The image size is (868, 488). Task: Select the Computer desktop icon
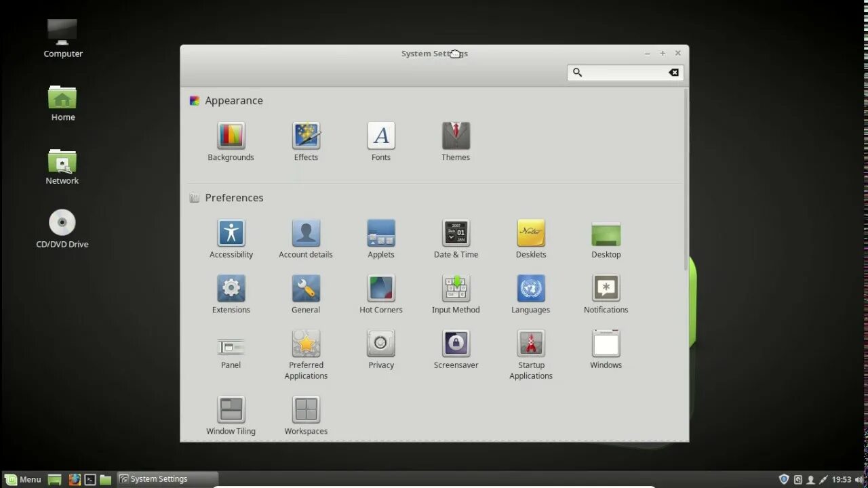click(x=62, y=39)
